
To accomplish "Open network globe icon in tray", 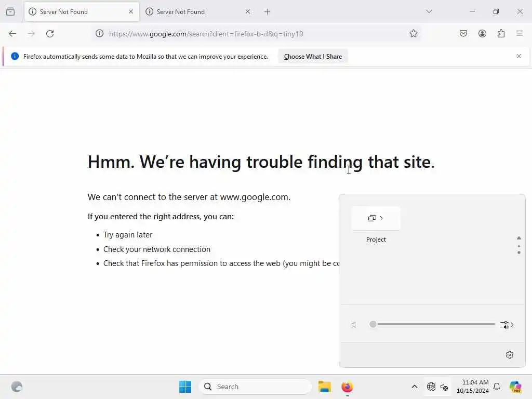I will (x=431, y=387).
